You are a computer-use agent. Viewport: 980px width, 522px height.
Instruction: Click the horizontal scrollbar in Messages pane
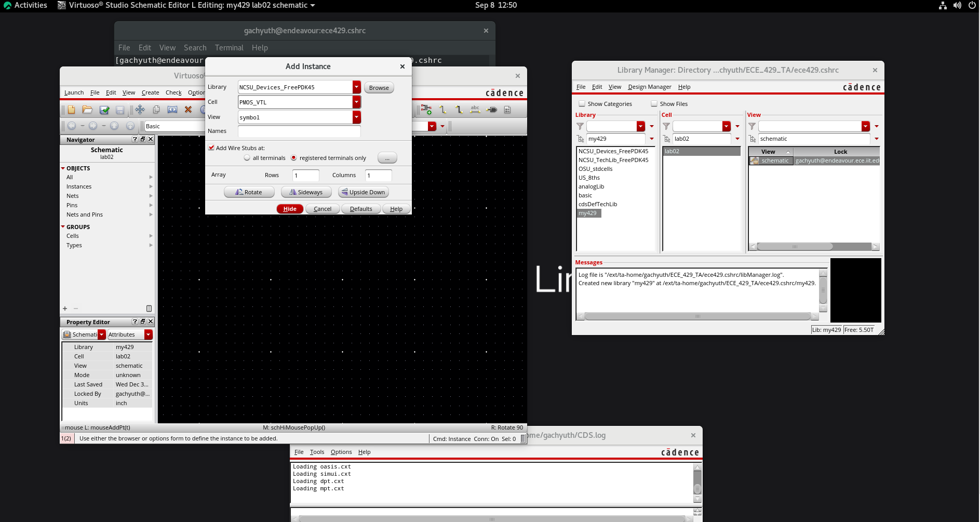pyautogui.click(x=697, y=316)
